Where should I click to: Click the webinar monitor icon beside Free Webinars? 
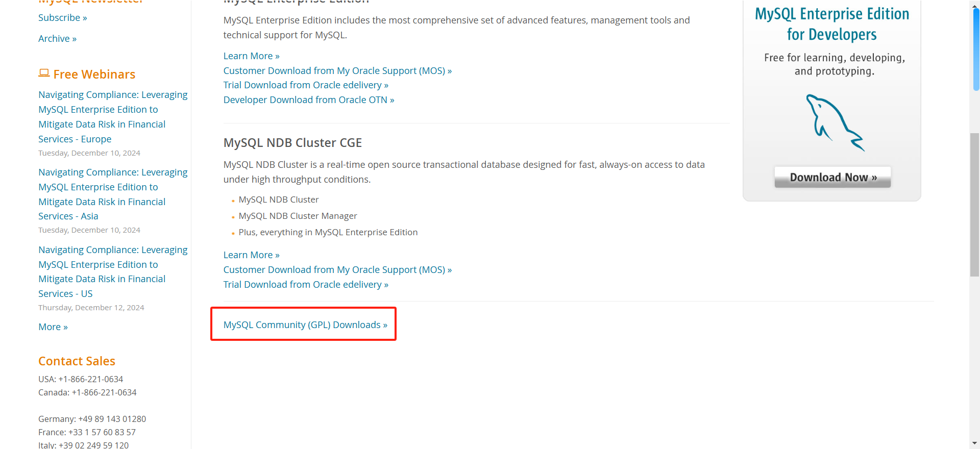point(44,73)
